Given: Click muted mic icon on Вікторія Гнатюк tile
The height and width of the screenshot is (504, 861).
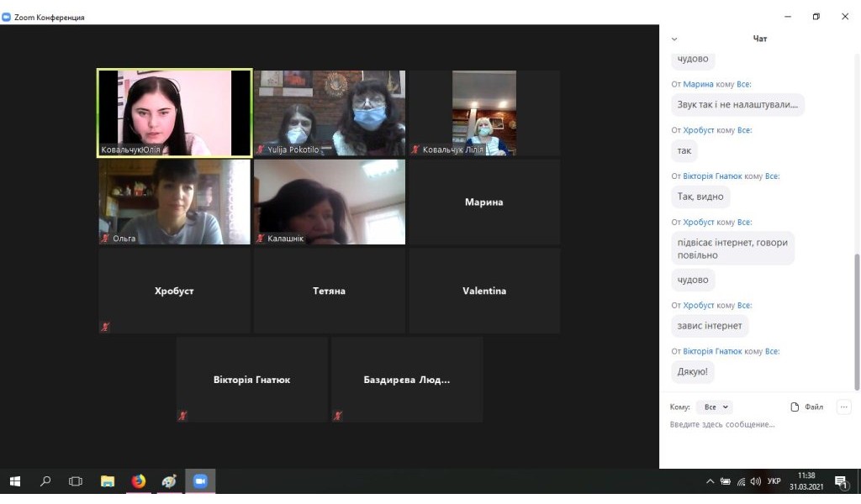Looking at the screenshot, I should point(182,416).
